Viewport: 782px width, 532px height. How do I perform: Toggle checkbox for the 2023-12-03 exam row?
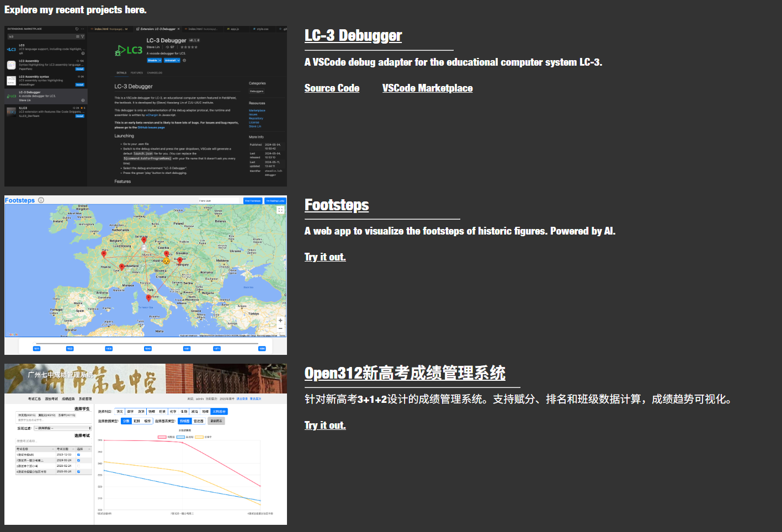pyautogui.click(x=78, y=455)
